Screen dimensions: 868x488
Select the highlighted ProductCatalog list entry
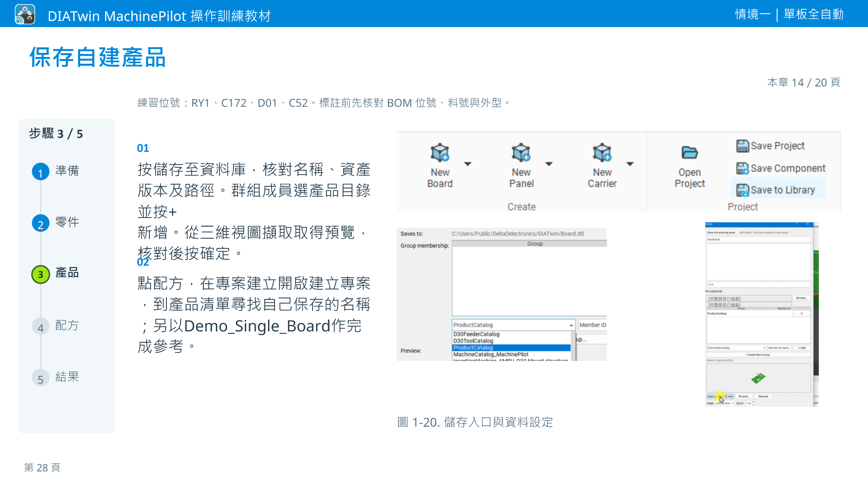pos(511,348)
